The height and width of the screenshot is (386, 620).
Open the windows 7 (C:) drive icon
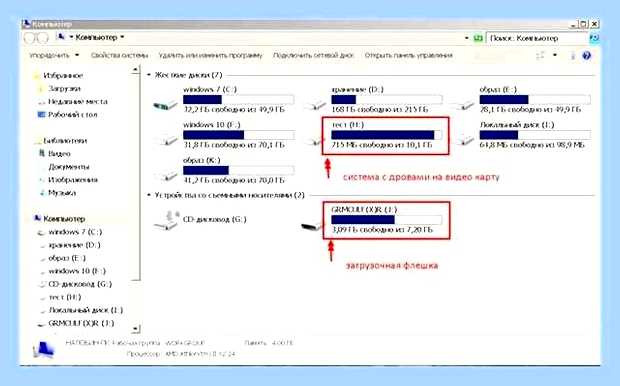click(x=165, y=105)
